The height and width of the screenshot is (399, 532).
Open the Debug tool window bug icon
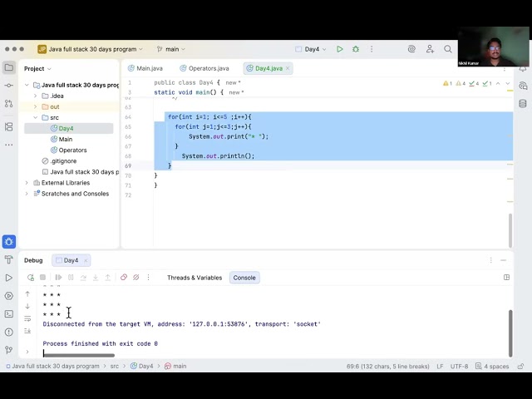click(9, 242)
